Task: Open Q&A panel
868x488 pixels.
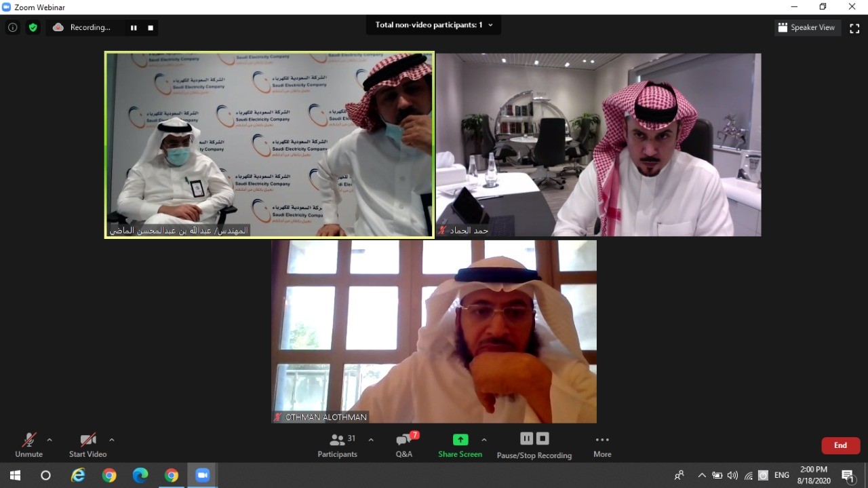Action: pos(404,446)
